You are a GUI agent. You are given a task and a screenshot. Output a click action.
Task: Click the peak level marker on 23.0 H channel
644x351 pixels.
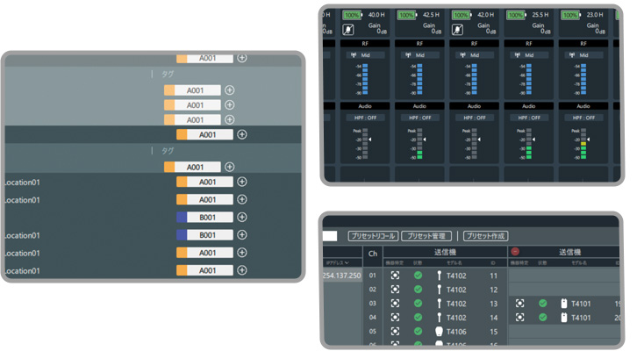coord(589,140)
